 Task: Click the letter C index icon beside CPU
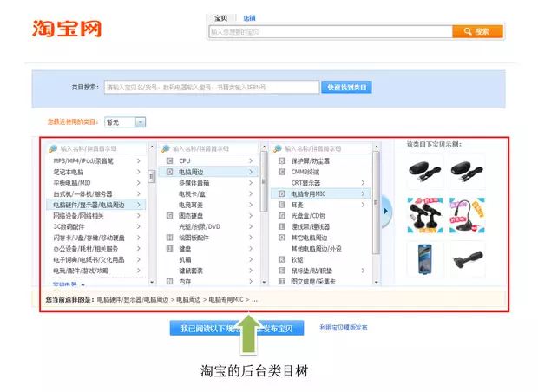tap(169, 160)
